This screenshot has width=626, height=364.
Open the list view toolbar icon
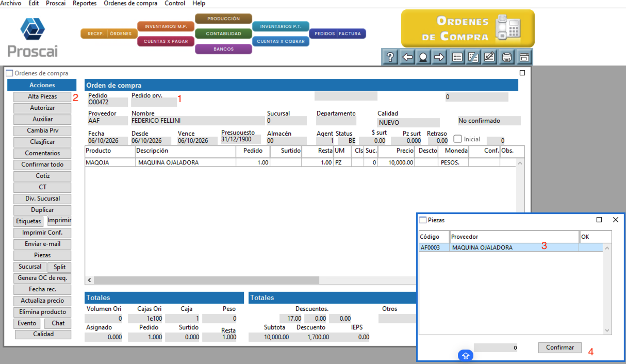[x=457, y=57]
